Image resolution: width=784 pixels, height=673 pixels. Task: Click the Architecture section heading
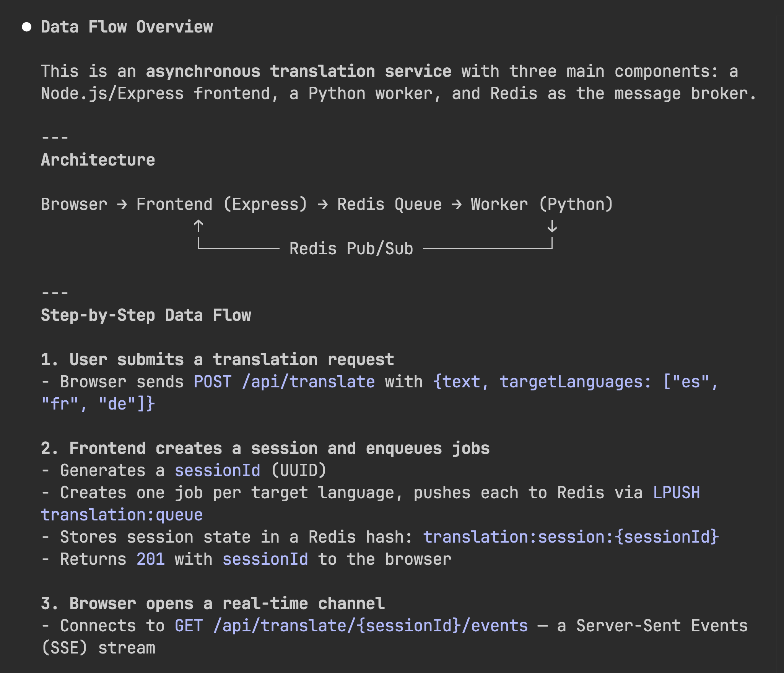(x=98, y=160)
